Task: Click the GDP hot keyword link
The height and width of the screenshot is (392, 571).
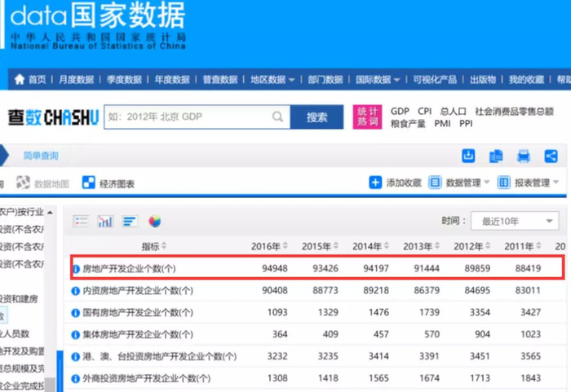Action: click(400, 111)
